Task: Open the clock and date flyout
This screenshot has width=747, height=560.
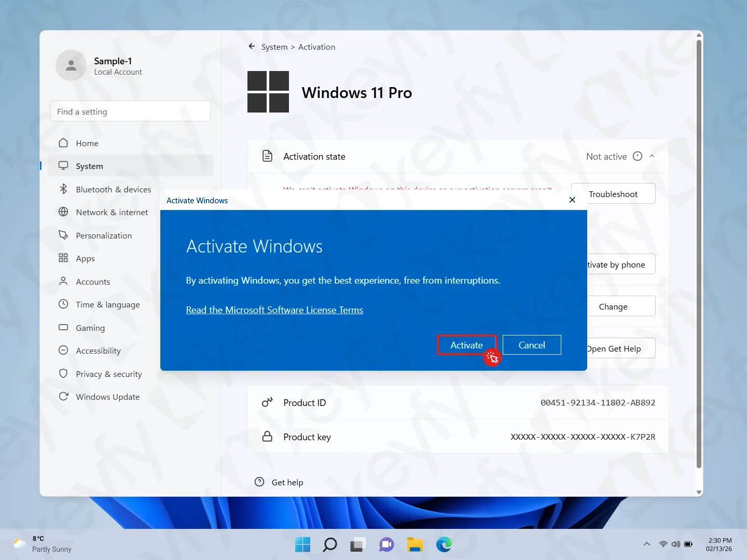Action: coord(719,544)
